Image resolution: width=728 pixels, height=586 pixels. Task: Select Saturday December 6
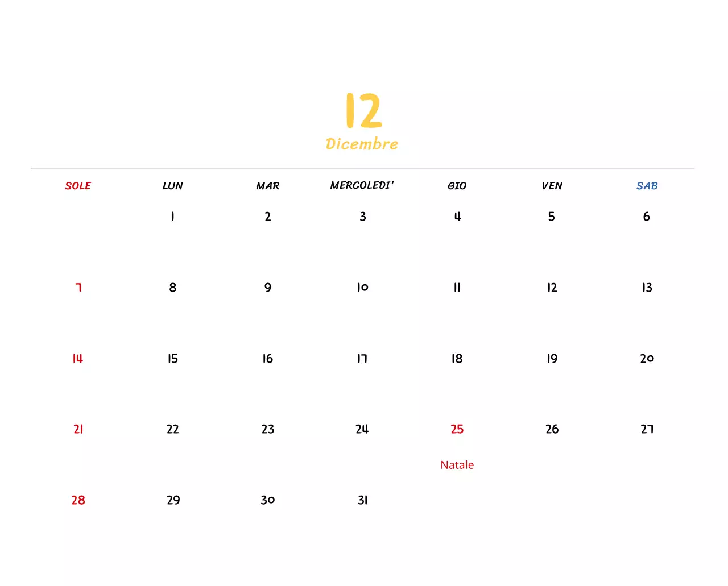(646, 216)
